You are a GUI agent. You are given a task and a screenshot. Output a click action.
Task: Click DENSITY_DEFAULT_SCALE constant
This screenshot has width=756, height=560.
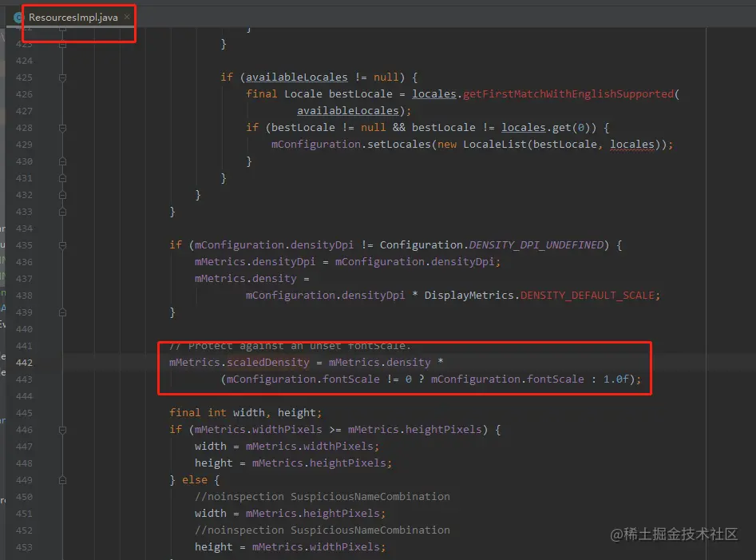tap(588, 296)
